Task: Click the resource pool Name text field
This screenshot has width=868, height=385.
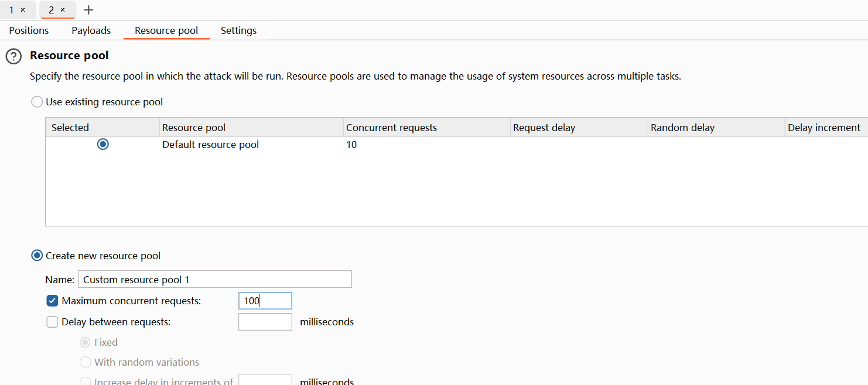Action: coord(214,279)
